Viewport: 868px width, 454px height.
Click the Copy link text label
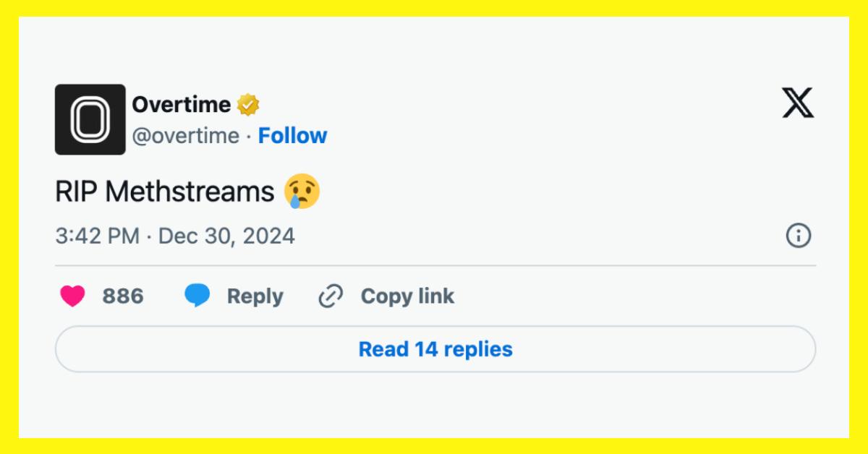pos(408,296)
